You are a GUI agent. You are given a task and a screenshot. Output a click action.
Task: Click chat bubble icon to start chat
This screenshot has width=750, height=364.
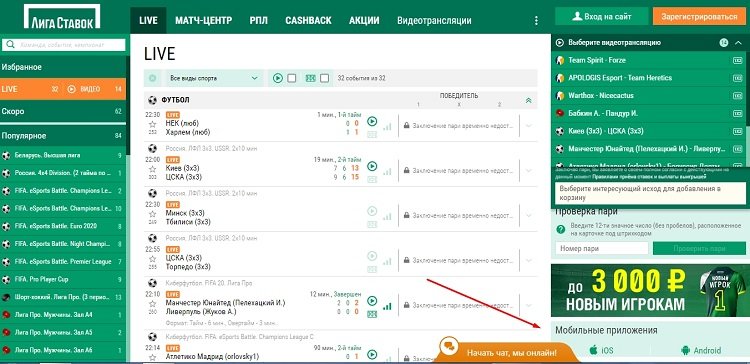point(449,346)
